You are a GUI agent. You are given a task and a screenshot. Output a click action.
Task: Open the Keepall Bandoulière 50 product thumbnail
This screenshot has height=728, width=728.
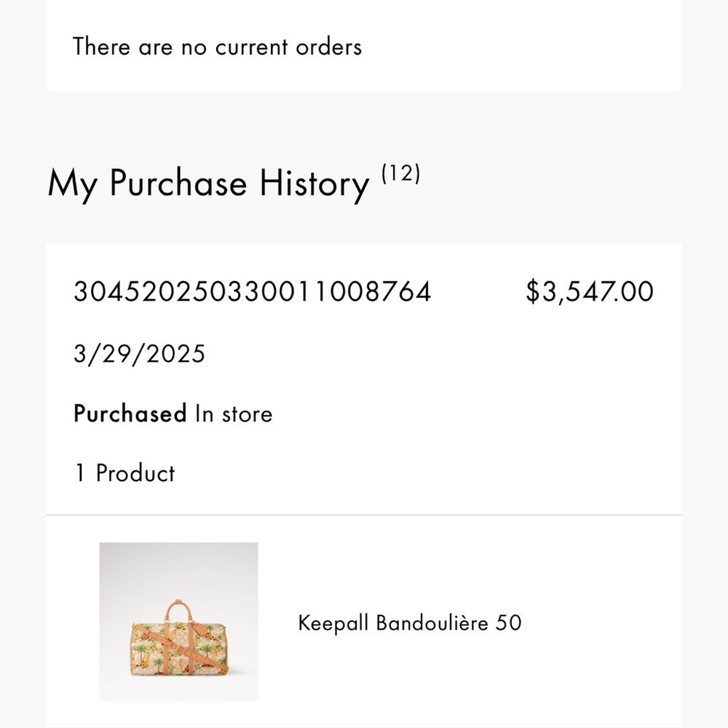179,621
